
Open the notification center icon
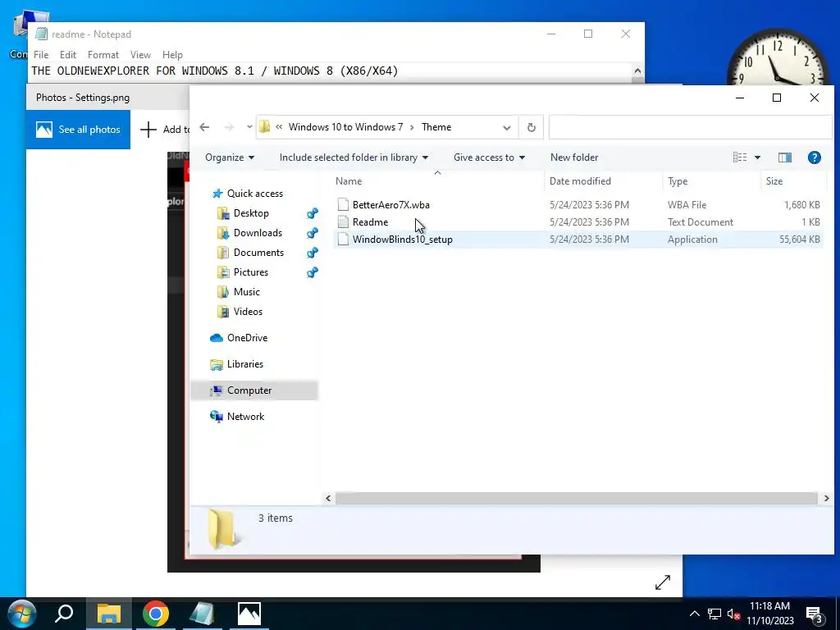pyautogui.click(x=815, y=615)
